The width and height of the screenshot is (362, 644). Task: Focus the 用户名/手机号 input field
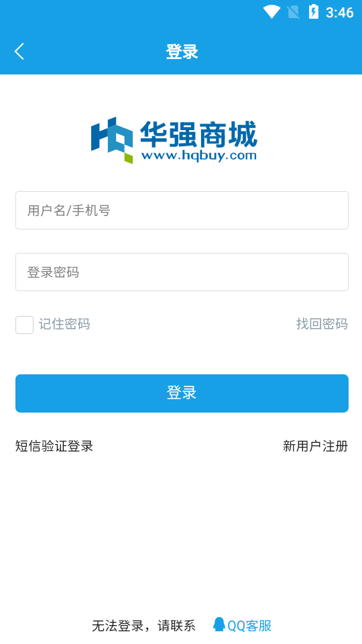[182, 210]
